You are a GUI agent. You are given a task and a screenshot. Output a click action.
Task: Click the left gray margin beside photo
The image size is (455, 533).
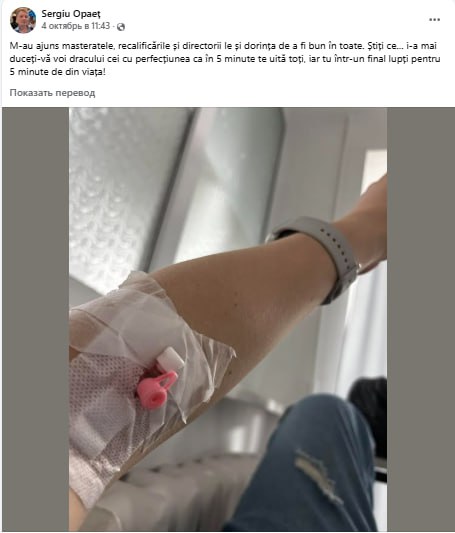click(36, 319)
